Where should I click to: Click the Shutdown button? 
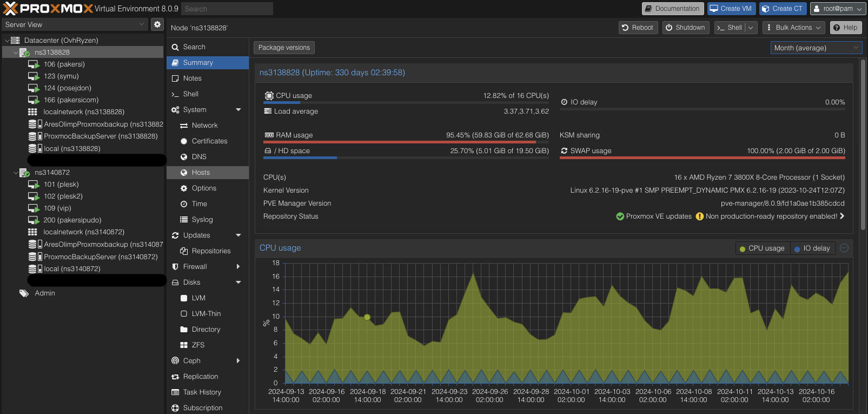(x=685, y=28)
